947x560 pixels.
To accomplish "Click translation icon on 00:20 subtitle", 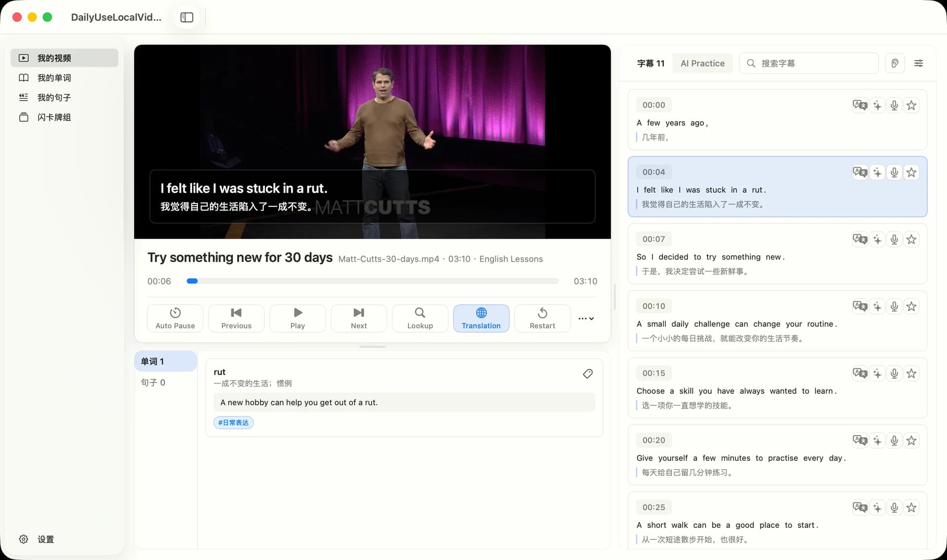I will pyautogui.click(x=860, y=440).
